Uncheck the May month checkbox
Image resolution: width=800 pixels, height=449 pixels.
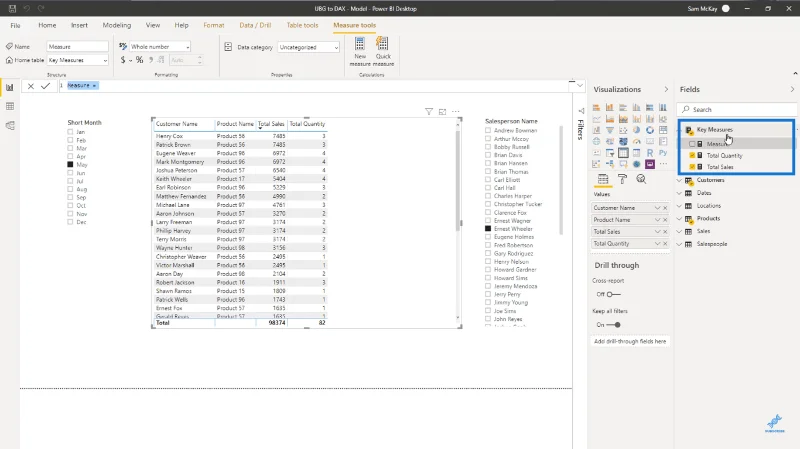(x=70, y=164)
